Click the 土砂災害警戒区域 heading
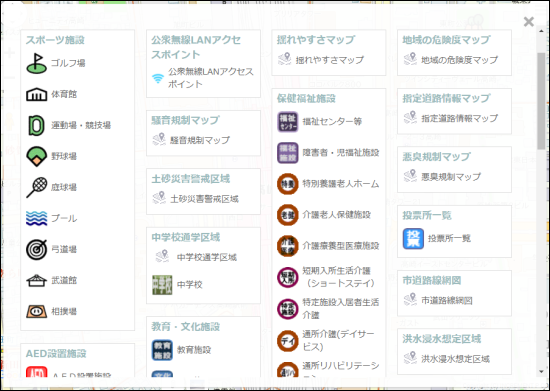The height and width of the screenshot is (391, 550). (190, 179)
